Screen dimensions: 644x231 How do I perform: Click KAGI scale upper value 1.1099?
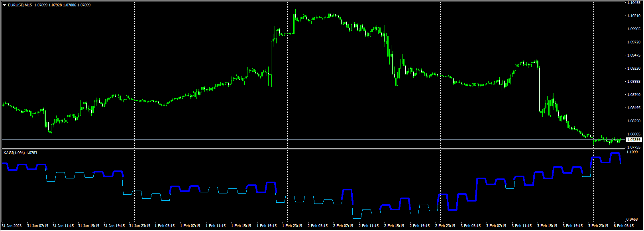[632, 152]
